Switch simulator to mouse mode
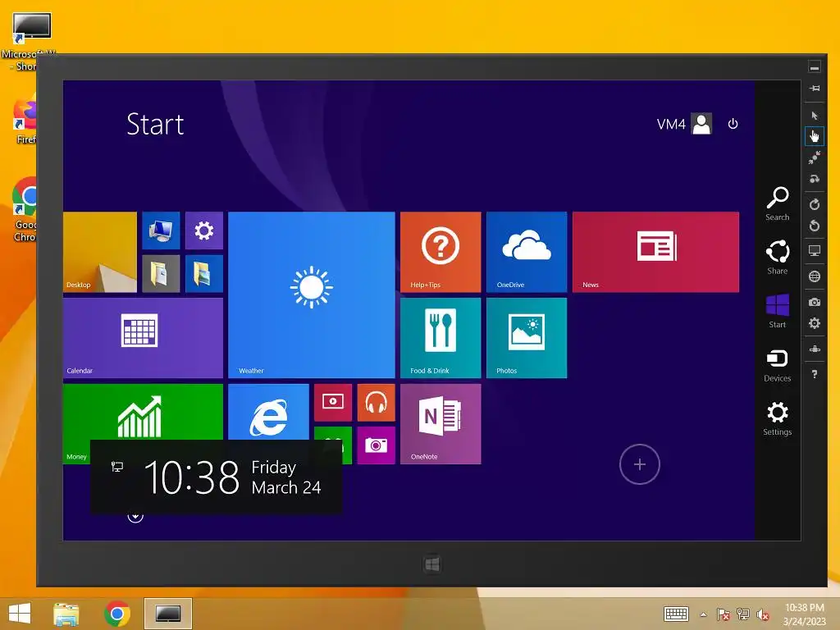The height and width of the screenshot is (630, 840). [x=815, y=115]
